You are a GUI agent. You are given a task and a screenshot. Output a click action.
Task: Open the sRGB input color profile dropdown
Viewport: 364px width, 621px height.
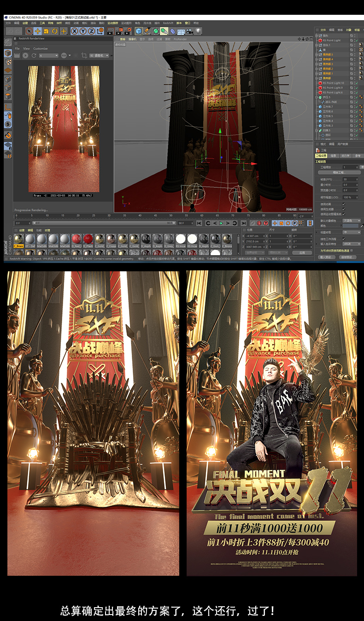click(x=352, y=244)
